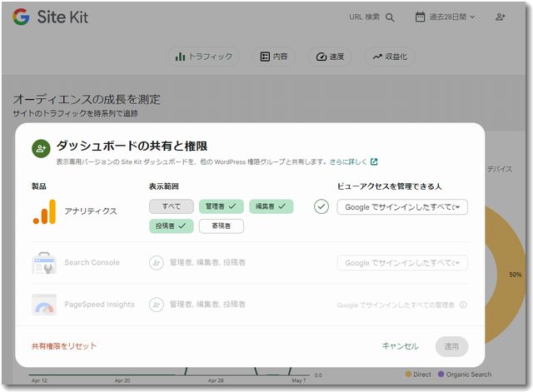
Task: Click the URL 検索 text
Action: [365, 17]
